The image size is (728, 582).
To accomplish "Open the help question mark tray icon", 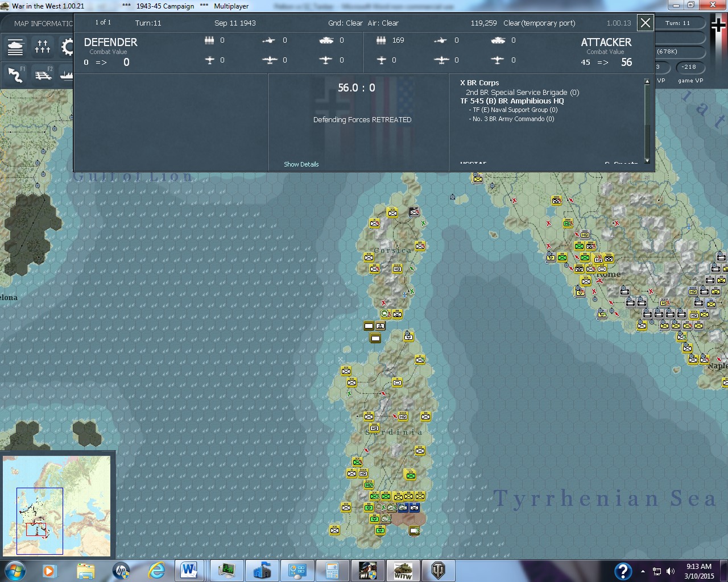I will click(623, 571).
